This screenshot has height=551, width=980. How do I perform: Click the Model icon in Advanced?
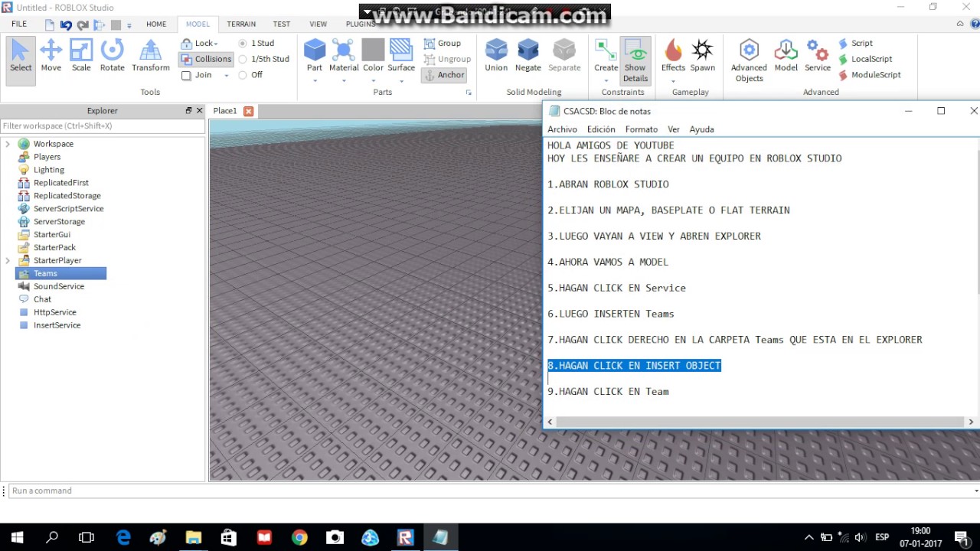(x=786, y=56)
